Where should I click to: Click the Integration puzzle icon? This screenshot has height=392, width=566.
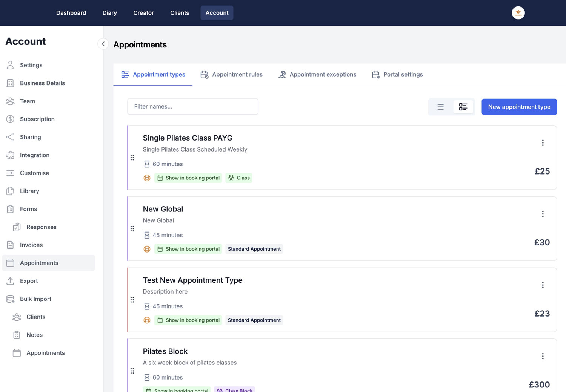[10, 155]
